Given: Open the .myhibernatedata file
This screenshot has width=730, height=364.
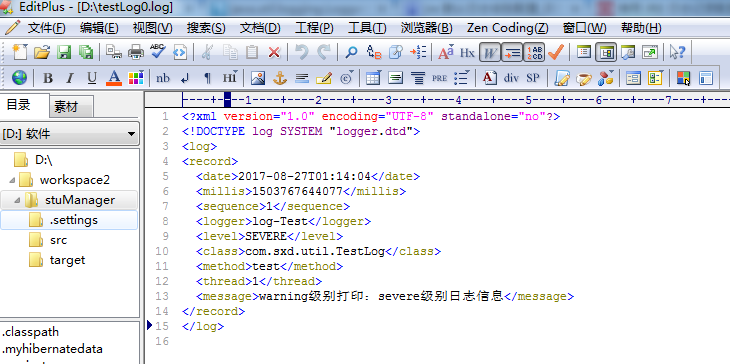Looking at the screenshot, I should click(x=52, y=349).
